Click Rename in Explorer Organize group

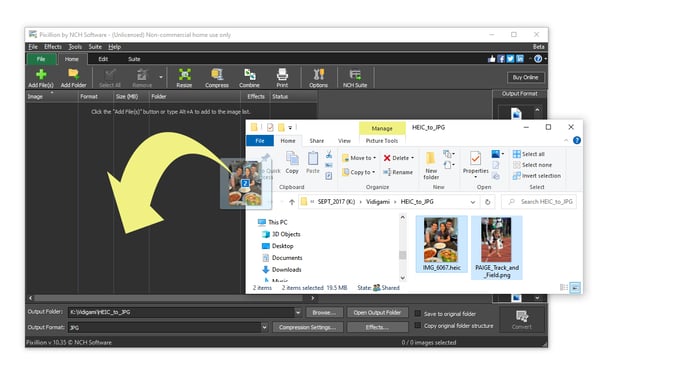coord(398,172)
